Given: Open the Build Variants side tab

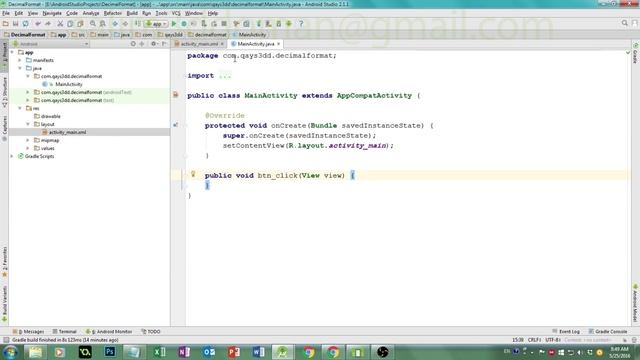Looking at the screenshot, I should pyautogui.click(x=4, y=304).
